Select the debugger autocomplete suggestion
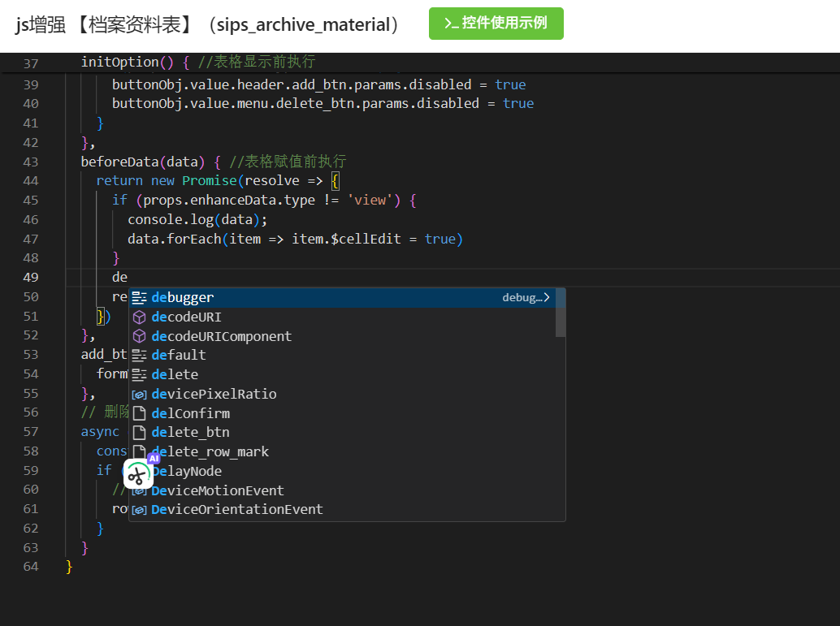 (x=183, y=298)
